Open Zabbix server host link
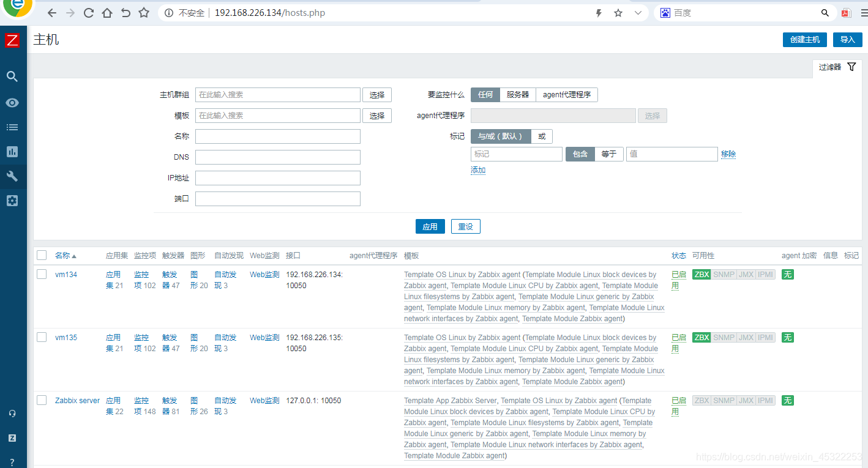Image resolution: width=868 pixels, height=468 pixels. tap(77, 401)
